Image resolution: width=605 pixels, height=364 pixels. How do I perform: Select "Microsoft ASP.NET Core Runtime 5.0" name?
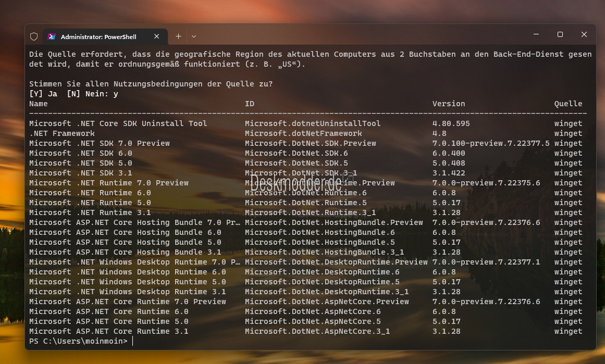point(109,322)
